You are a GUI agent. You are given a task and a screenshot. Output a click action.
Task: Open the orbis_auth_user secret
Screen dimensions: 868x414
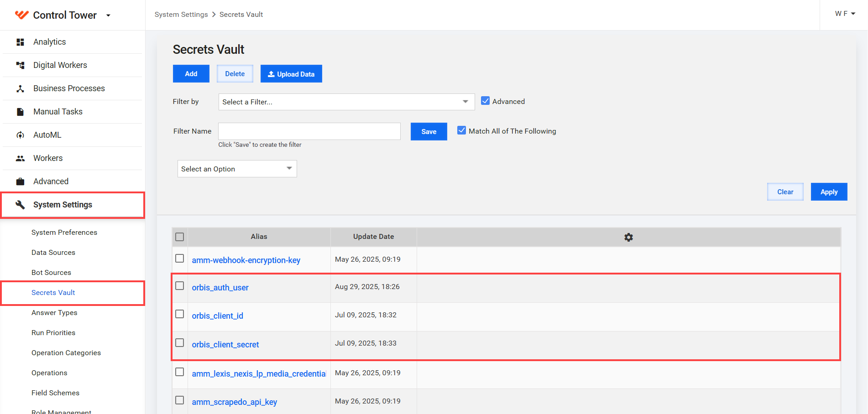[220, 288]
